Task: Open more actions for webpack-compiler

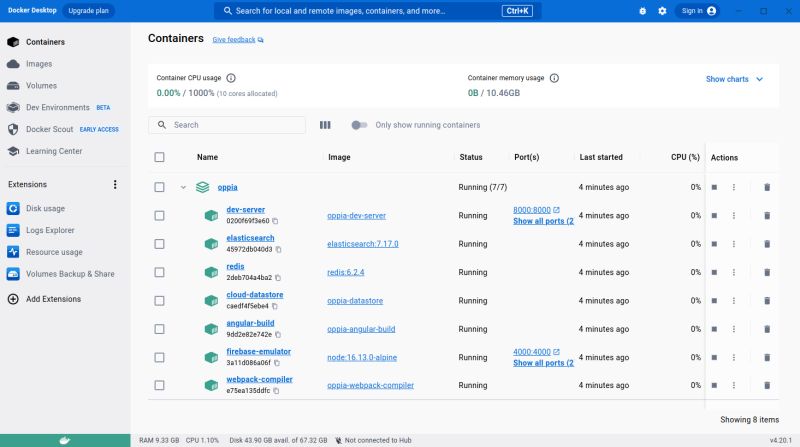Action: pos(734,385)
